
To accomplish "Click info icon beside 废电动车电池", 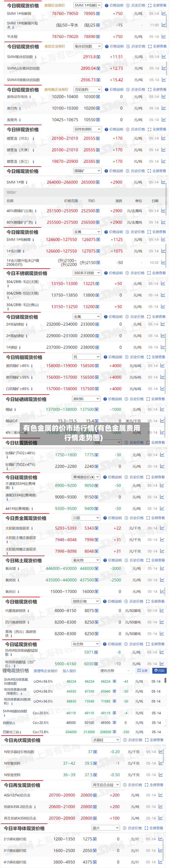I will click(30, 97).
